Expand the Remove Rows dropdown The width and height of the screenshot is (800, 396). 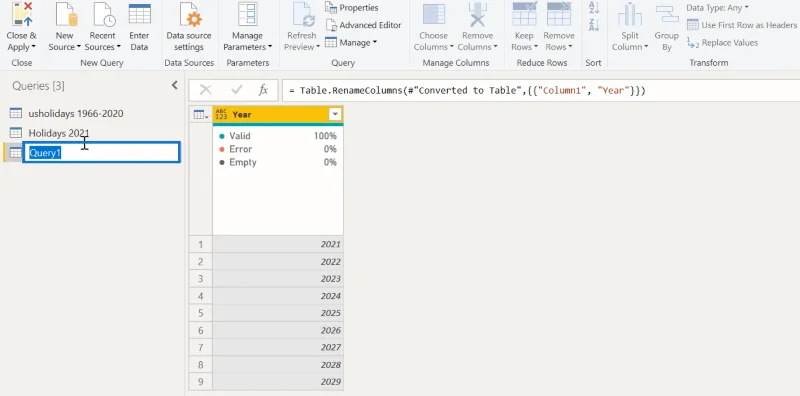[x=570, y=47]
